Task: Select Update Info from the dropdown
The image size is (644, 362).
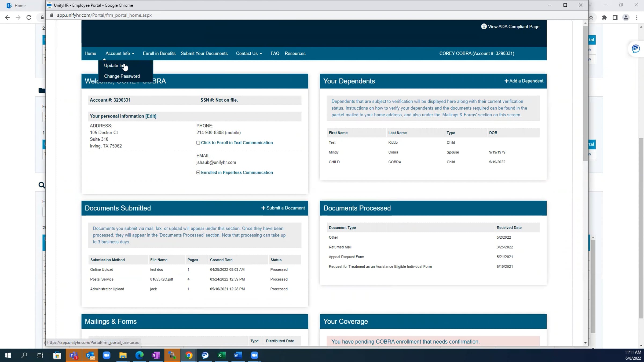Action: (115, 65)
